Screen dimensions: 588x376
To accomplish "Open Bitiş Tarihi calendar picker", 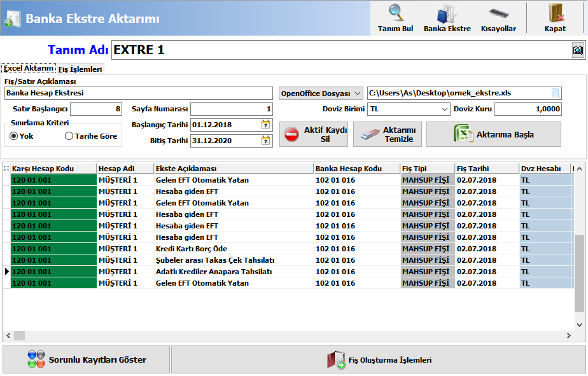I will coord(265,141).
